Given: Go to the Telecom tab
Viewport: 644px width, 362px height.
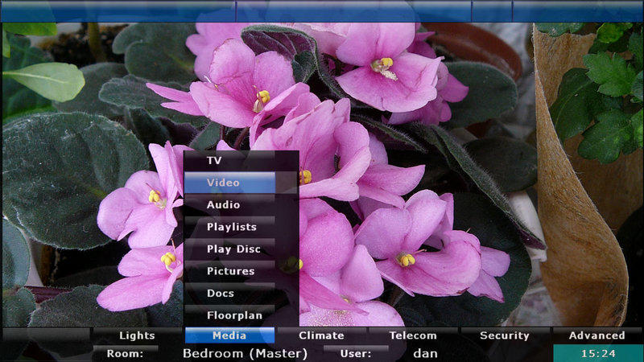Looking at the screenshot, I should [413, 335].
